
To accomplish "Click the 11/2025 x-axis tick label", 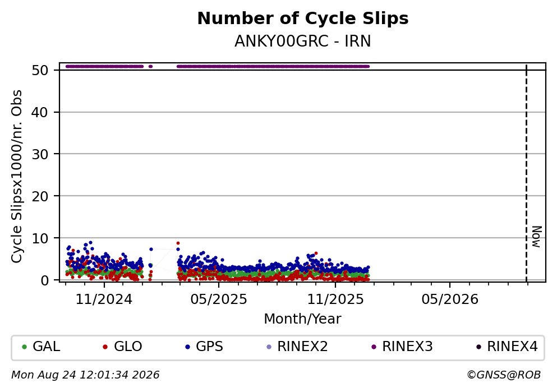I will point(335,299).
